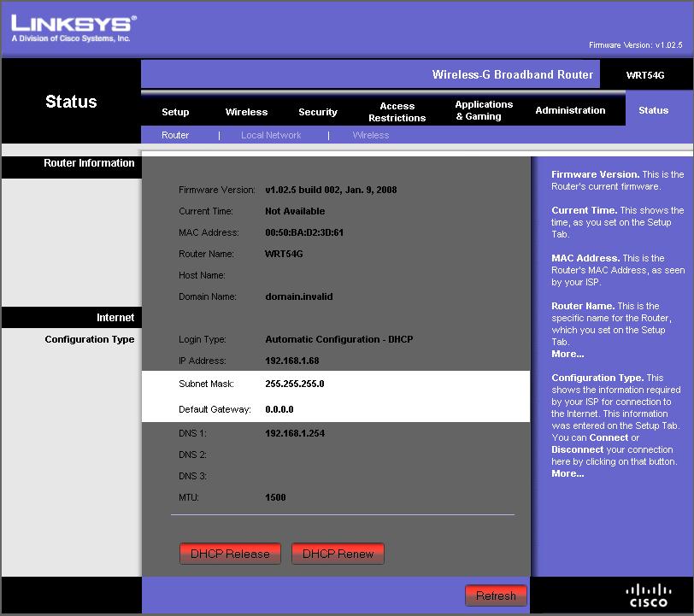Click the WRT54G model label in header
The image size is (694, 616).
click(645, 75)
